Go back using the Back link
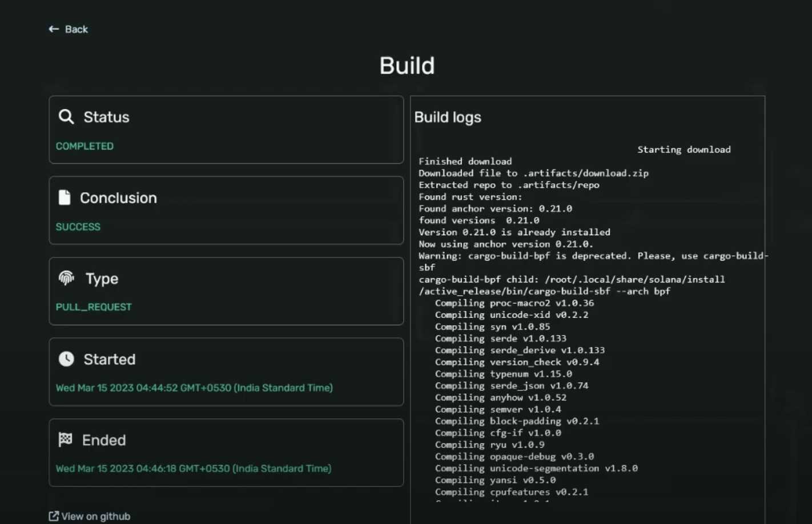This screenshot has height=524, width=812. 69,29
